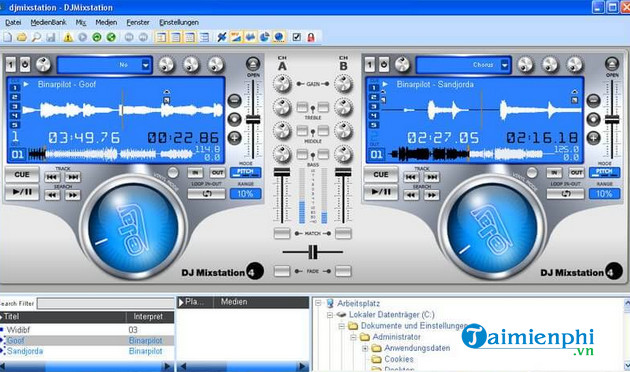630x372 pixels.
Task: Switch to the Medien tab
Action: pyautogui.click(x=234, y=302)
